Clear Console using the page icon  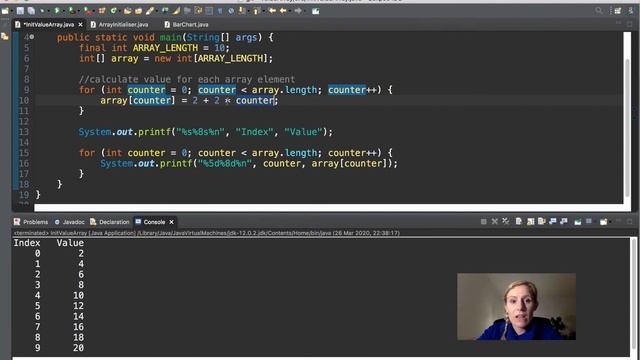click(518, 222)
